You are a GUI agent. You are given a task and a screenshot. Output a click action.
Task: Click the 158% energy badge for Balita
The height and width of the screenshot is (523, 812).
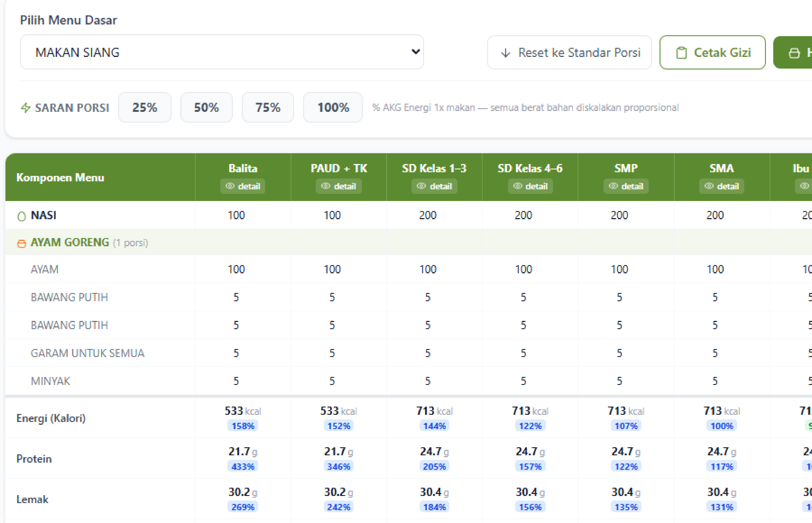(x=243, y=426)
